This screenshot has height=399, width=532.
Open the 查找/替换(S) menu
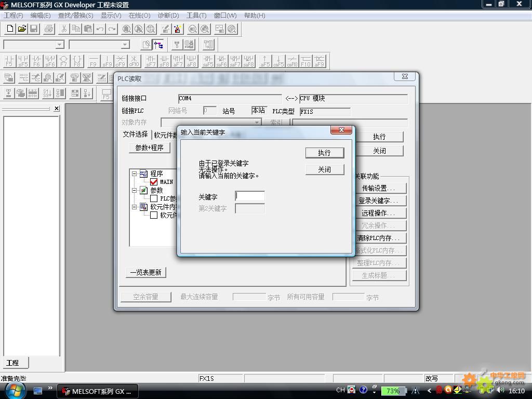click(x=75, y=15)
